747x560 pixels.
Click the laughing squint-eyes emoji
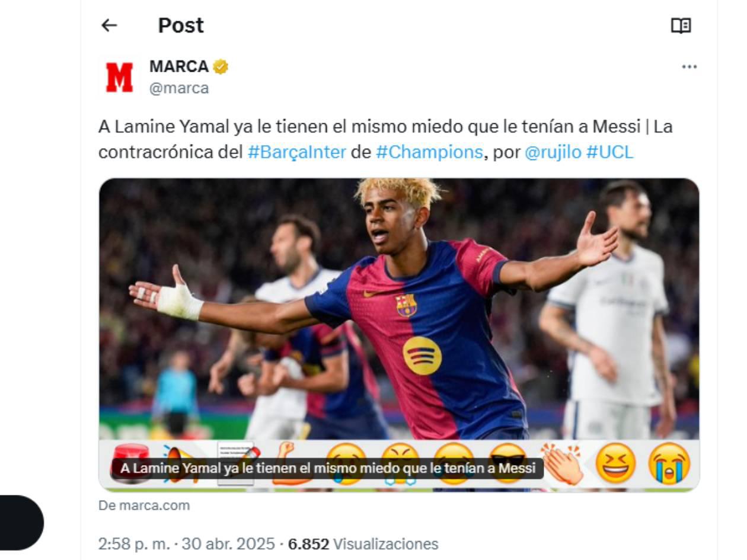click(615, 463)
